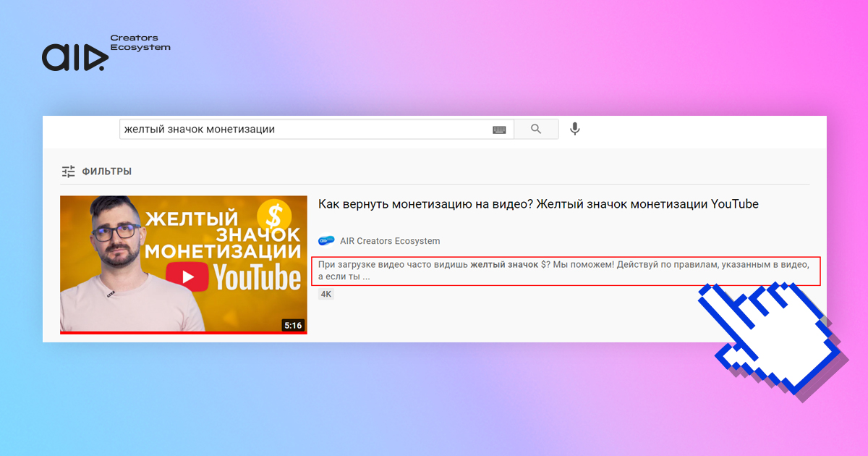This screenshot has width=868, height=456.
Task: Click the 5:16 duration label on thumbnail
Action: [x=293, y=326]
